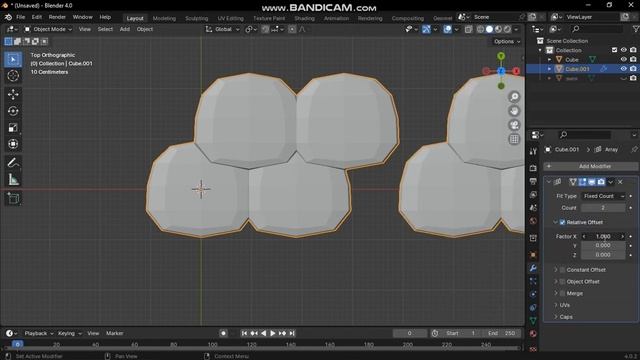Open the Tool properties tab
Viewport: 640px width, 360px height.
533,151
